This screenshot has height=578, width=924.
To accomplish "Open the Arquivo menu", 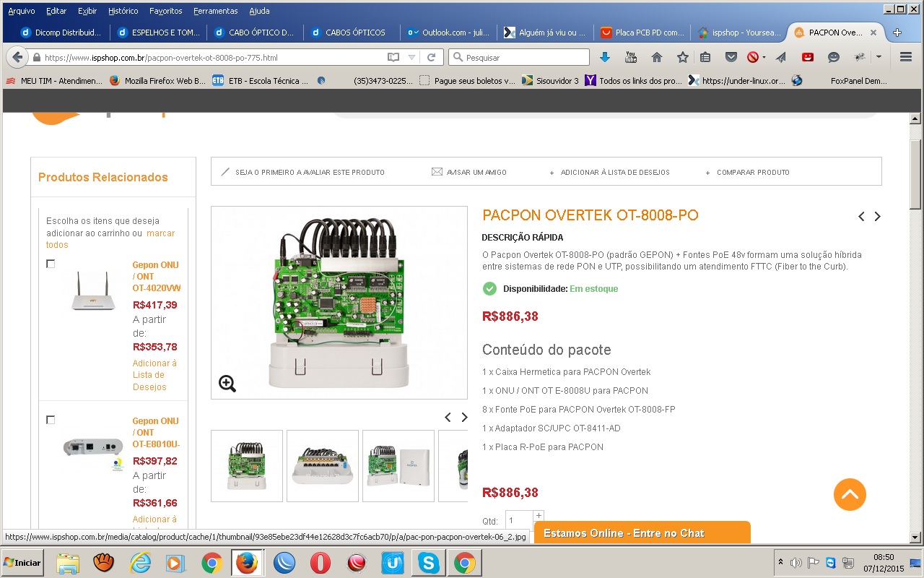I will (22, 11).
